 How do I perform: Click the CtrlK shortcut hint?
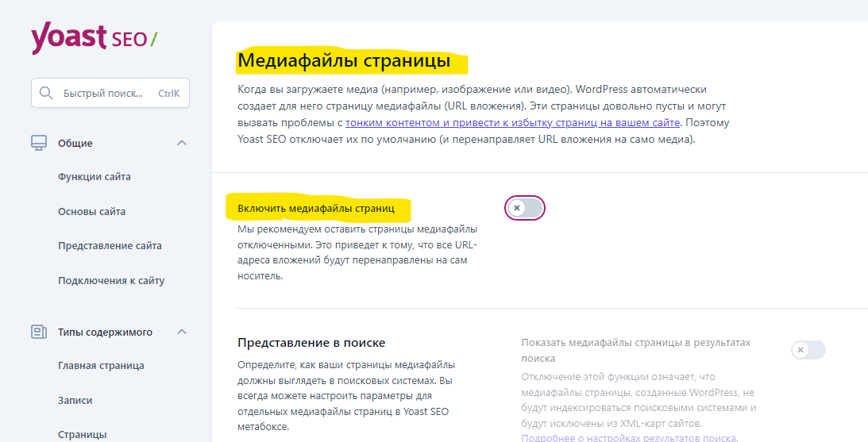[169, 94]
